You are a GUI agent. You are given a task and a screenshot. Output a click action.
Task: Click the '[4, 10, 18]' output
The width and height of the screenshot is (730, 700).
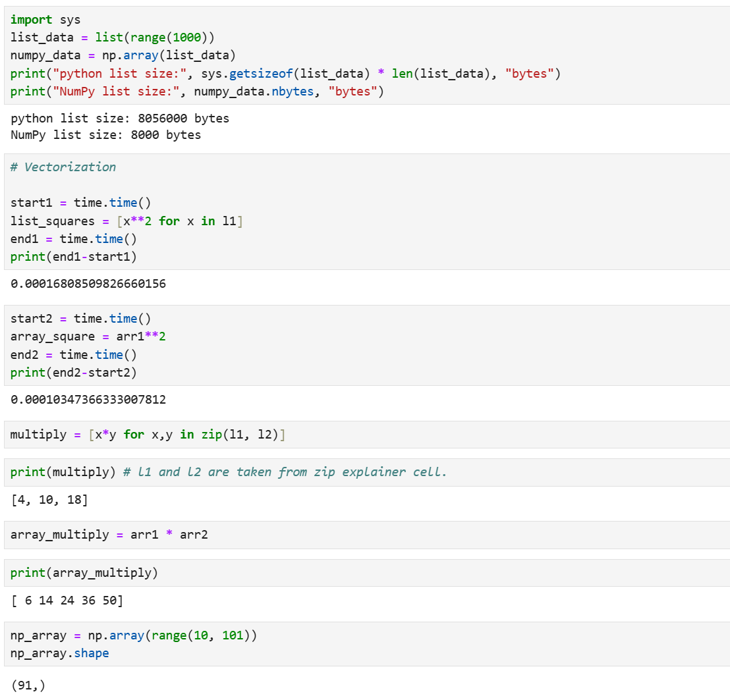pos(49,500)
